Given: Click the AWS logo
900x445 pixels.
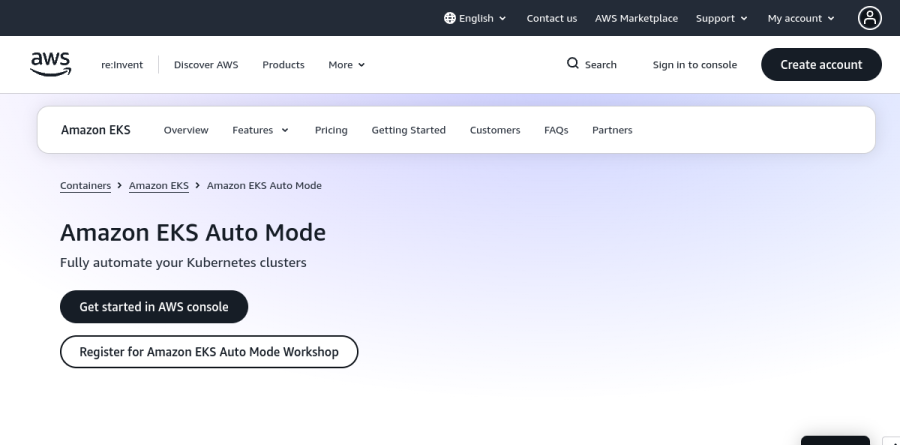Looking at the screenshot, I should (51, 64).
